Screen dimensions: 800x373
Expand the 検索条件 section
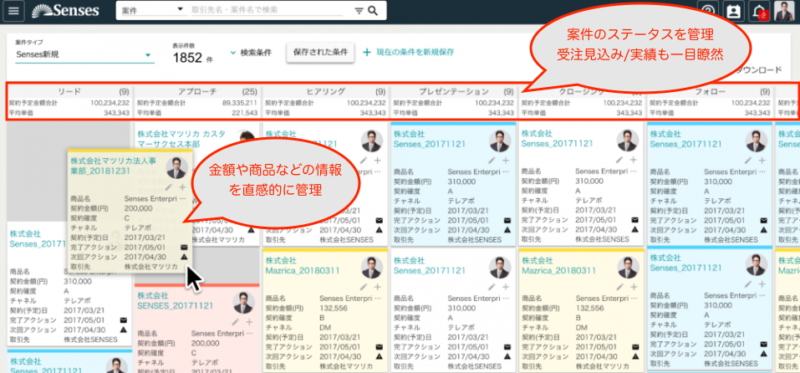tap(251, 53)
